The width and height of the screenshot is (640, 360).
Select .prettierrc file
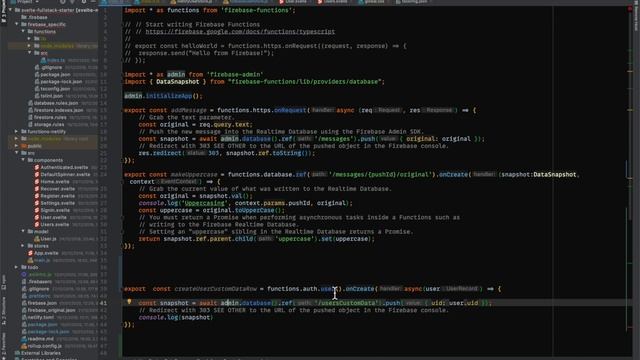pos(39,296)
